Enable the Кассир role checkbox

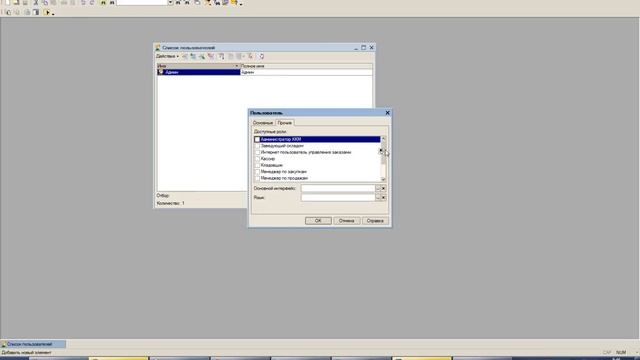(x=257, y=159)
